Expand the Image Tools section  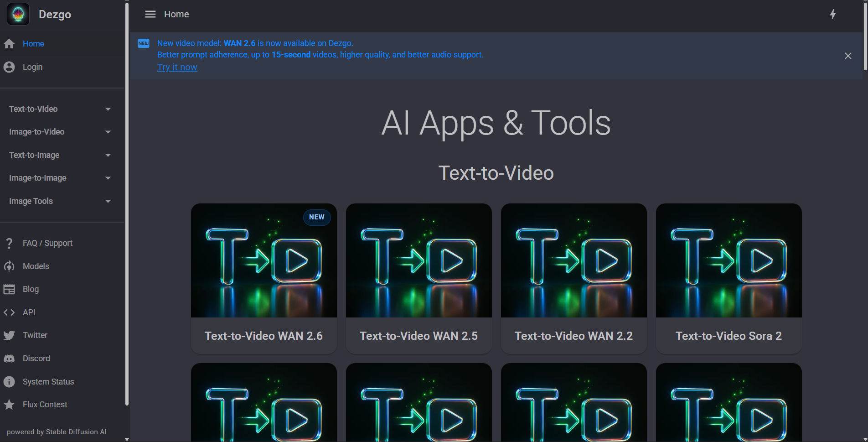tap(108, 201)
